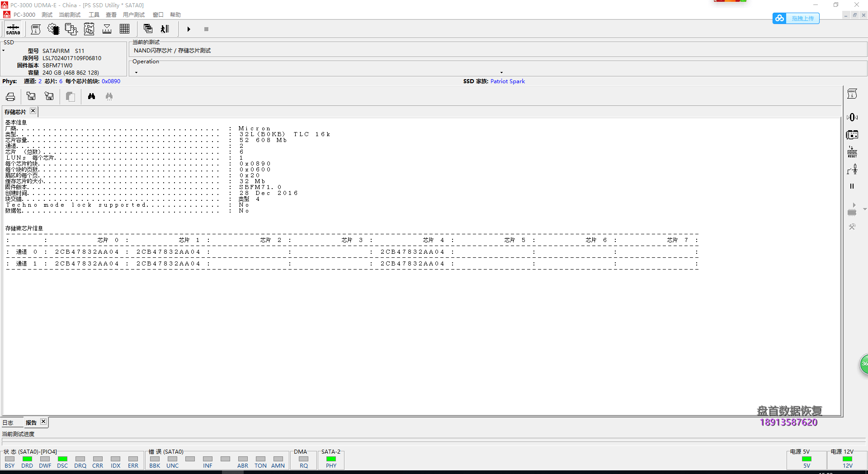Click the first save report disk icon
This screenshot has width=868, height=474.
point(31,96)
